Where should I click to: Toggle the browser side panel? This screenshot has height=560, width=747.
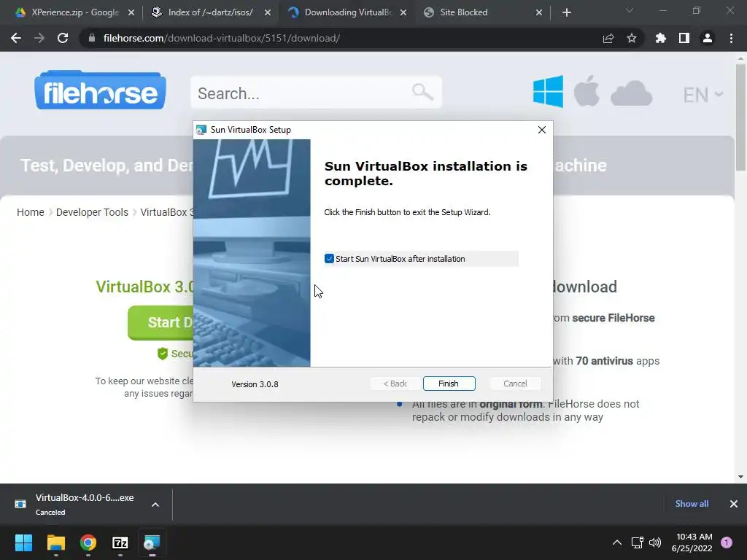click(684, 38)
